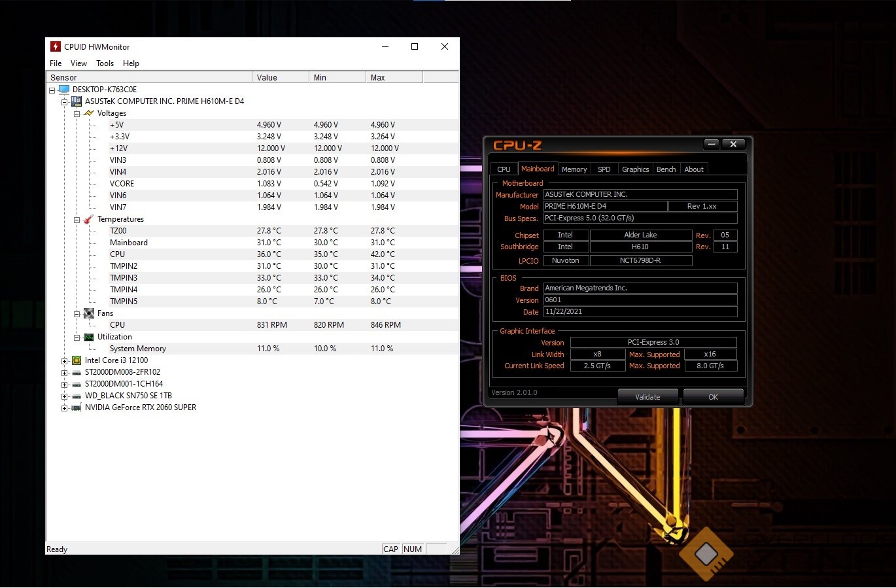
Task: Open the Tools menu in HWMonitor
Action: pyautogui.click(x=105, y=63)
